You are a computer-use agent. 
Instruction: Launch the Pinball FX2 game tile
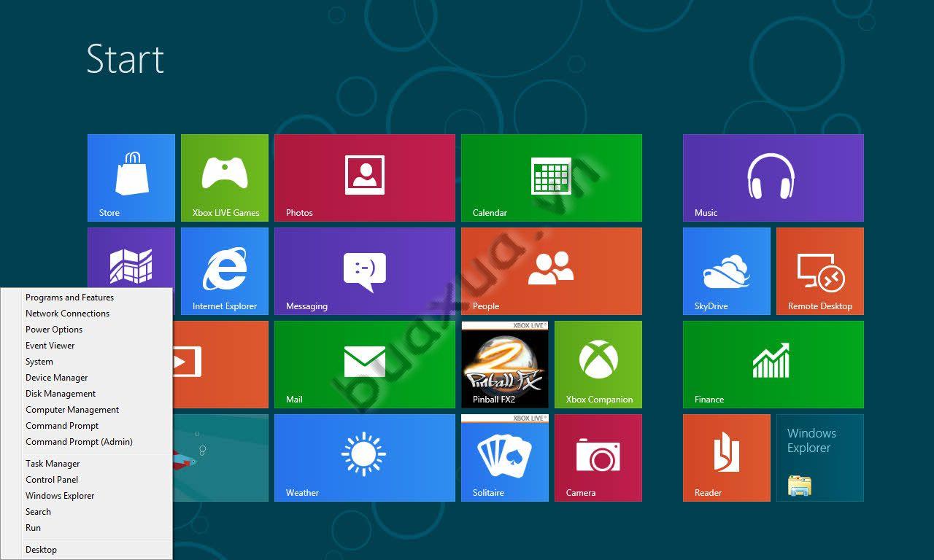tap(505, 365)
